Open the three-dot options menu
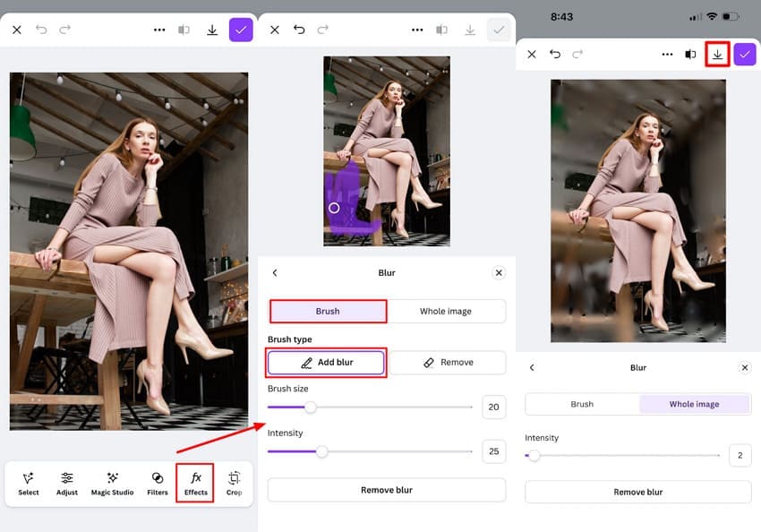761x532 pixels. (667, 54)
